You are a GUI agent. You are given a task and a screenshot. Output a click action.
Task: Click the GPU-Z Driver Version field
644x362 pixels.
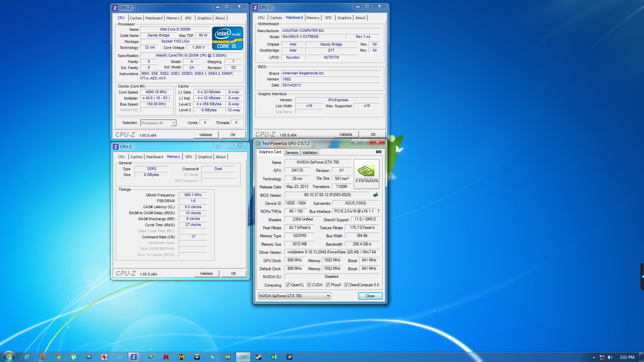pyautogui.click(x=332, y=252)
